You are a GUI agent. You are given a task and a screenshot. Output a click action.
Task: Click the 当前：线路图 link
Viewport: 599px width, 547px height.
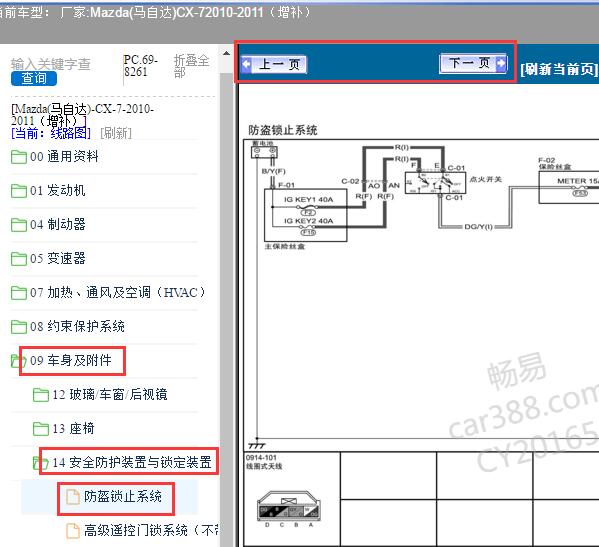click(51, 133)
